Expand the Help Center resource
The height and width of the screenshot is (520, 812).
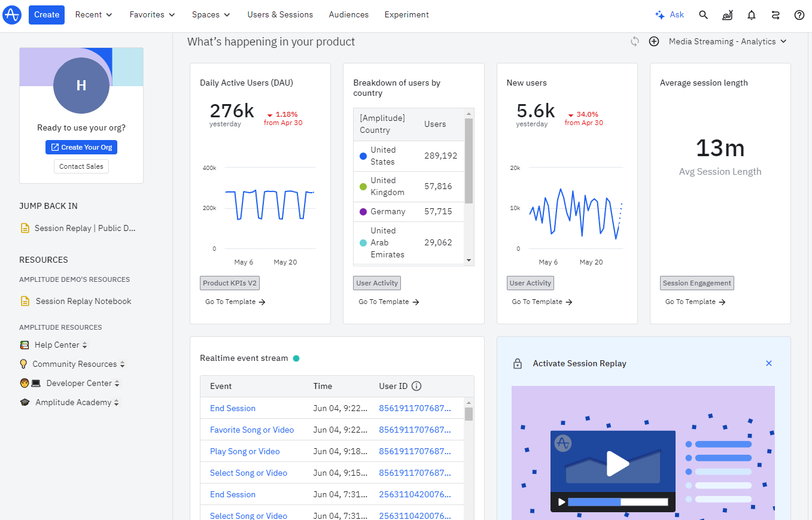point(84,345)
